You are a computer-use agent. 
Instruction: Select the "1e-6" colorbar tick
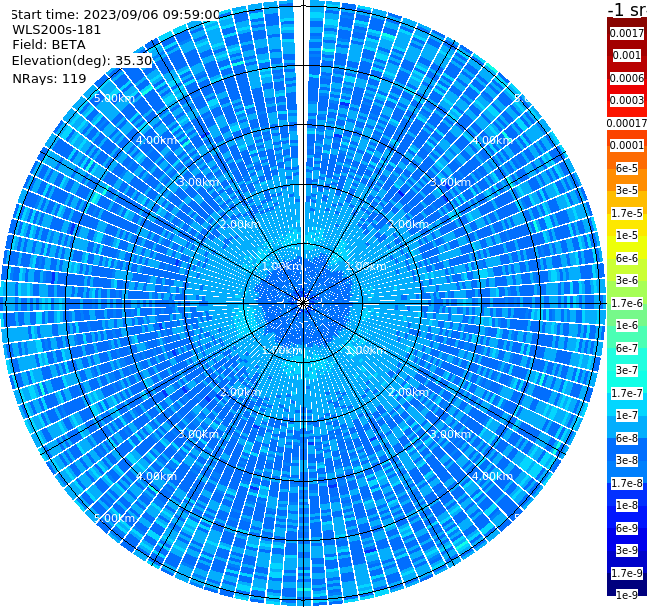pos(627,325)
